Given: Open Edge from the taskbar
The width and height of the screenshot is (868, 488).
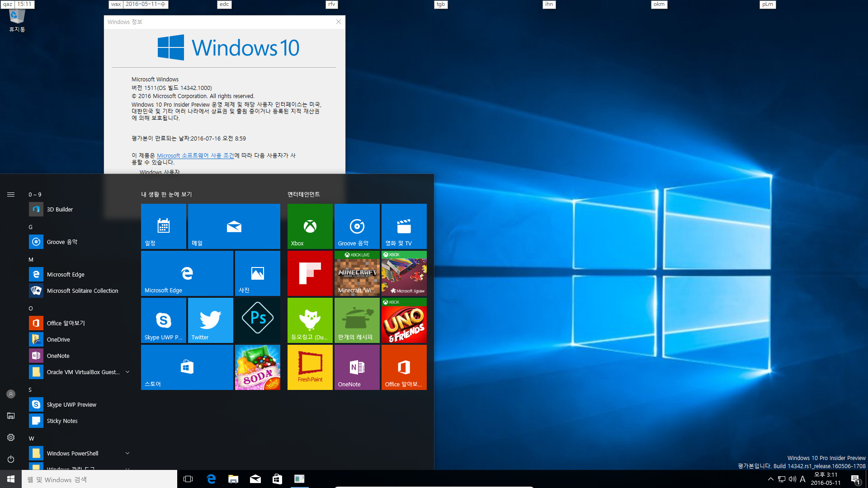Looking at the screenshot, I should (x=211, y=479).
